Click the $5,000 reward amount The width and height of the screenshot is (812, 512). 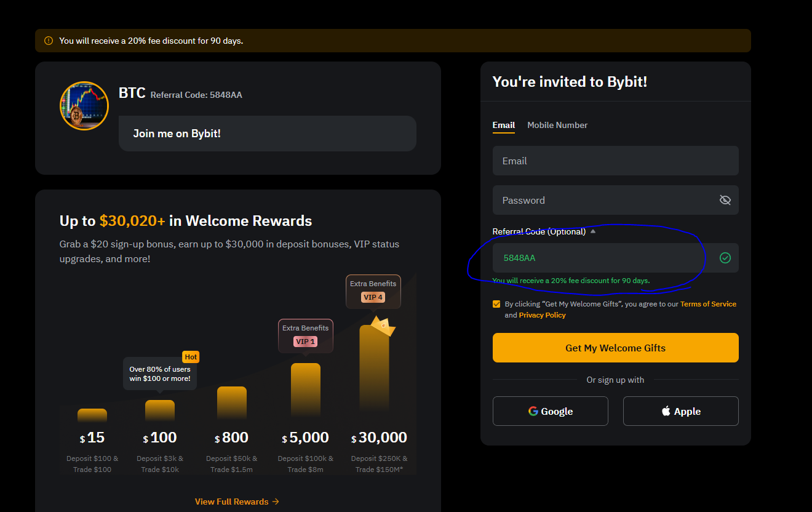click(x=305, y=438)
